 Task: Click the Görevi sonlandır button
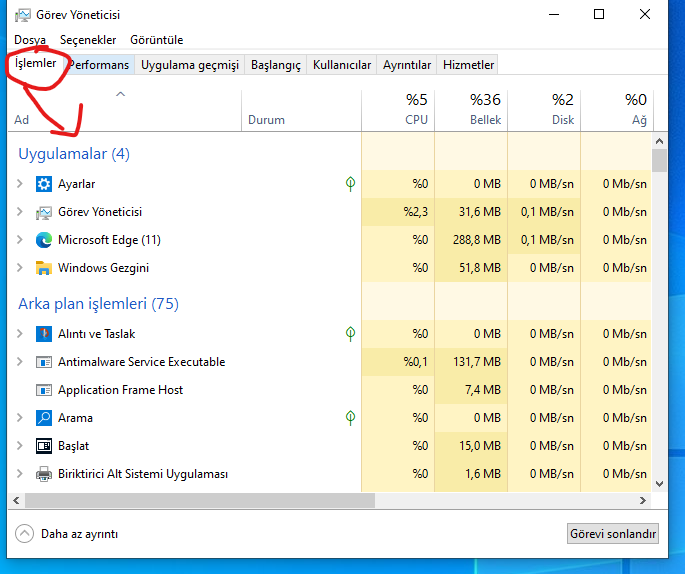point(612,534)
